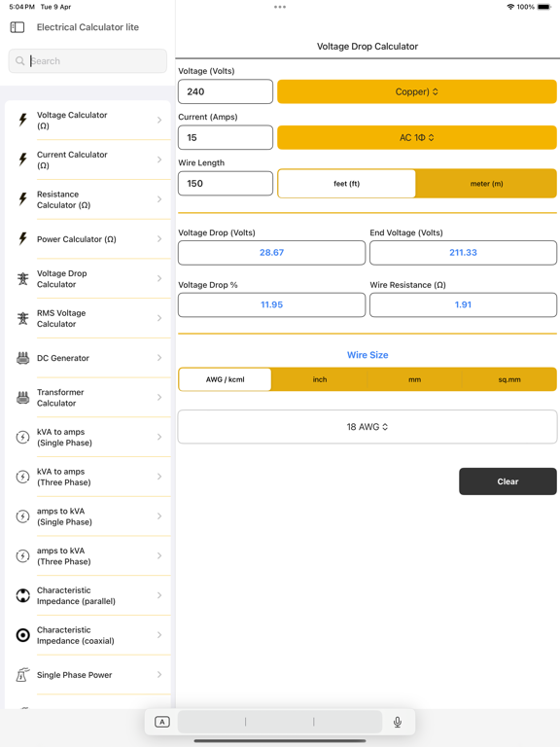Click End Voltage value 211.33
Image resolution: width=560 pixels, height=747 pixels.
pos(463,253)
